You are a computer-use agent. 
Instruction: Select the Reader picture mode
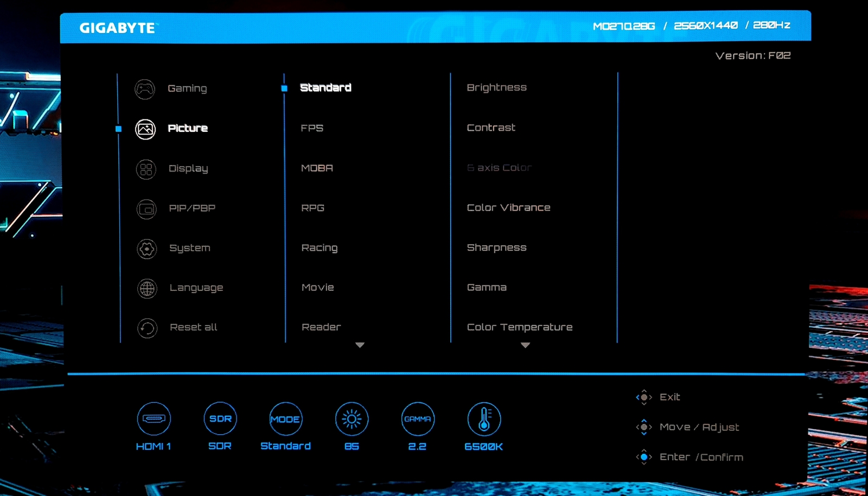pos(321,327)
